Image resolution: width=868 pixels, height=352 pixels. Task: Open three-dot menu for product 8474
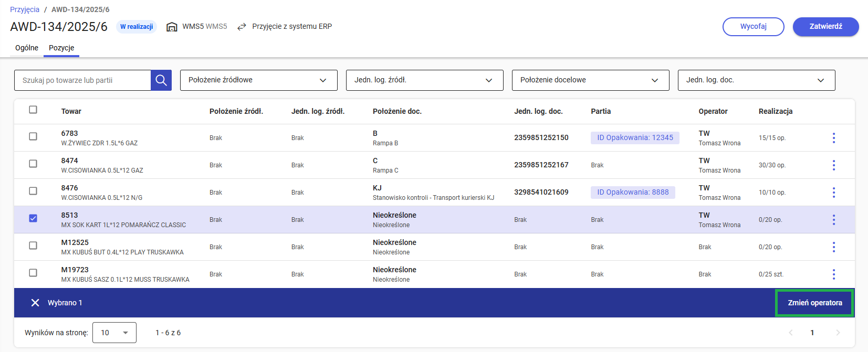[x=833, y=165]
